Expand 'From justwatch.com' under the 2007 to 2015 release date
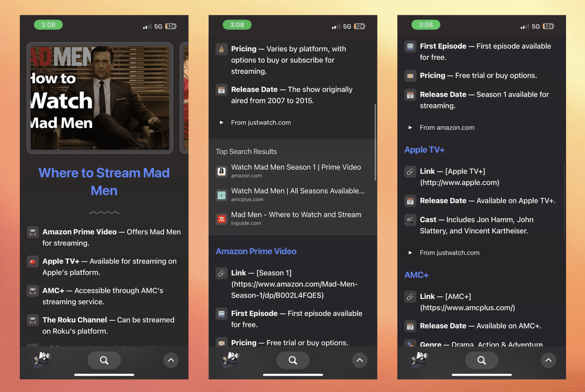The width and height of the screenshot is (585, 392). (x=221, y=122)
